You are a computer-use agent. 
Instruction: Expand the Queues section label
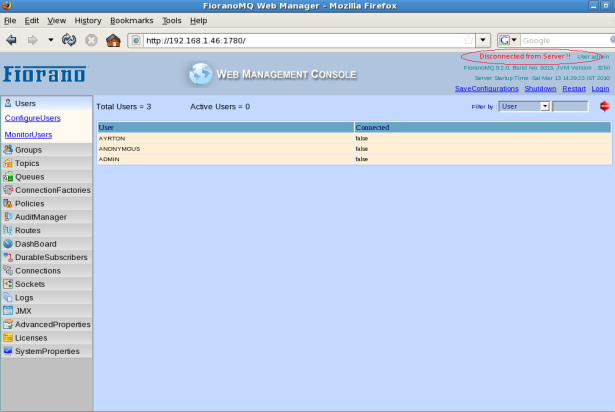click(29, 177)
